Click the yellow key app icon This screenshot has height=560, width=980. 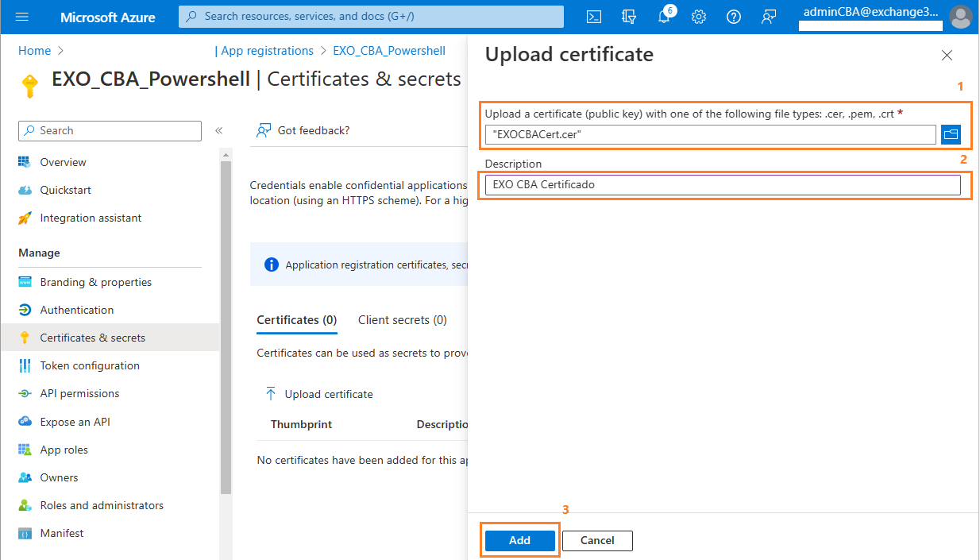coord(30,86)
